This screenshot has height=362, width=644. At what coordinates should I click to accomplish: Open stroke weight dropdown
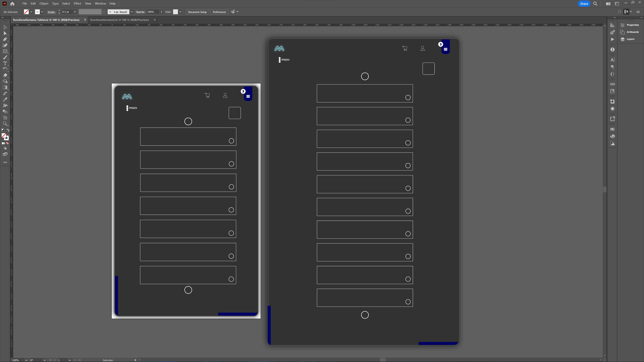pos(75,12)
